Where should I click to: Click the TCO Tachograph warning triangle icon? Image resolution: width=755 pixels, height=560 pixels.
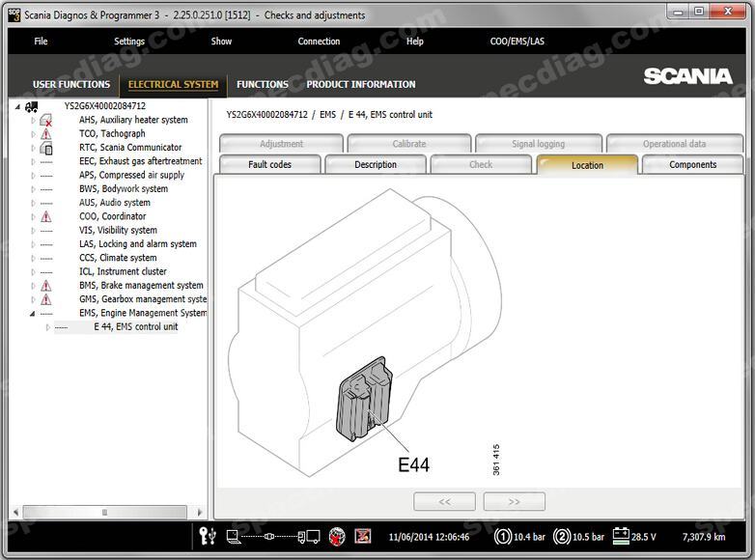coord(45,134)
